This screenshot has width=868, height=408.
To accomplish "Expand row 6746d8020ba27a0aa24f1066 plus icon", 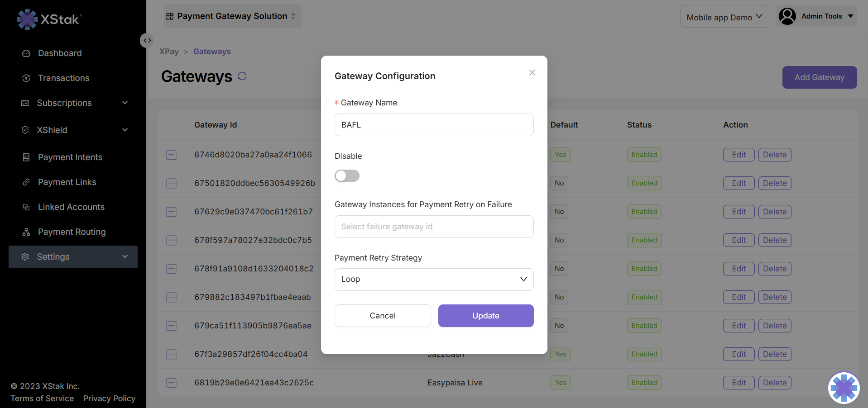I will tap(171, 155).
